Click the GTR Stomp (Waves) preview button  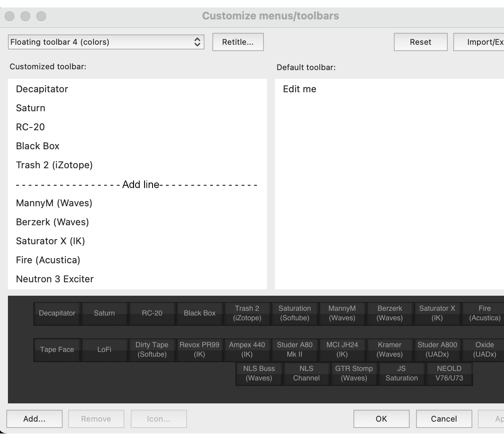[x=354, y=373]
